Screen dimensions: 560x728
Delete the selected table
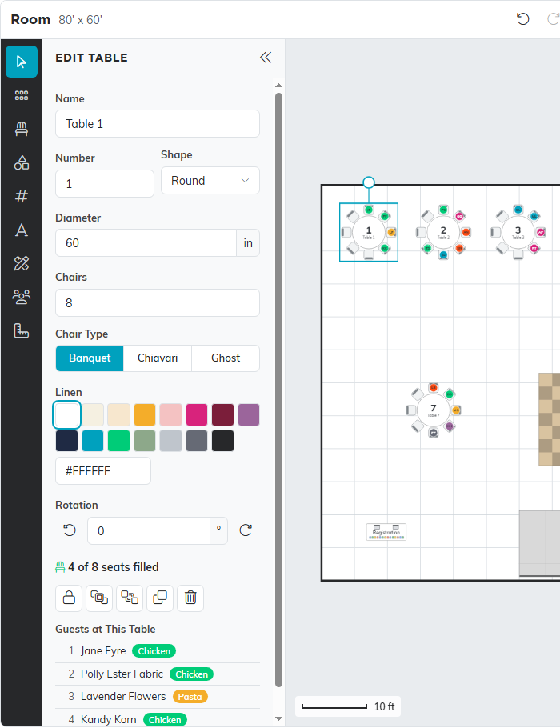pos(190,598)
